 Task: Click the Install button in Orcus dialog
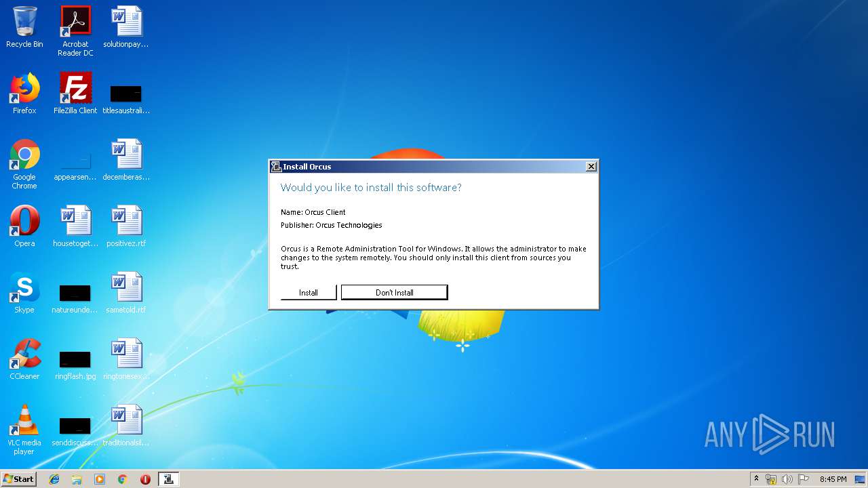pyautogui.click(x=309, y=292)
